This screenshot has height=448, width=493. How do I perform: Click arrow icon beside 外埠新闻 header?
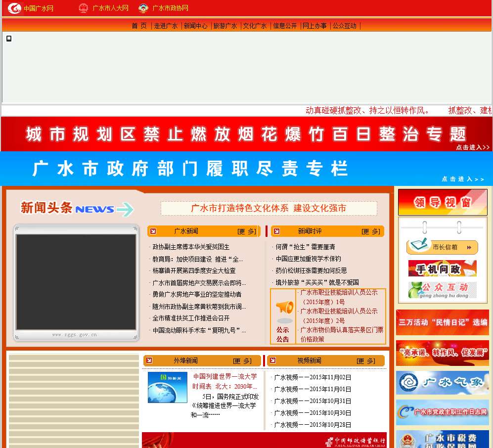[149, 360]
